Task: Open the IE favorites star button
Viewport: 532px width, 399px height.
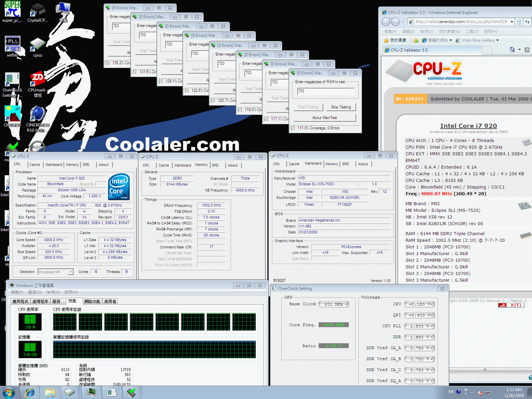Action: coord(386,40)
